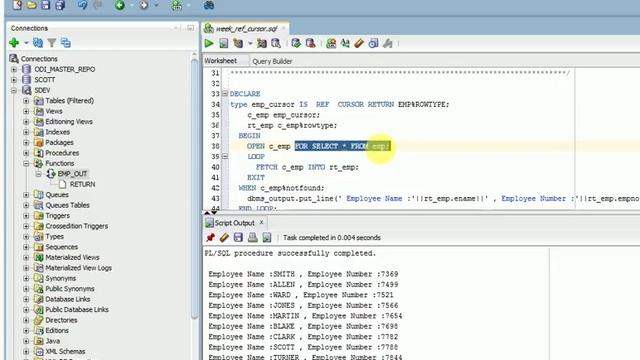Click the splitter up arrow above Script Output
Image resolution: width=640 pixels, height=360 pixels.
(x=207, y=213)
